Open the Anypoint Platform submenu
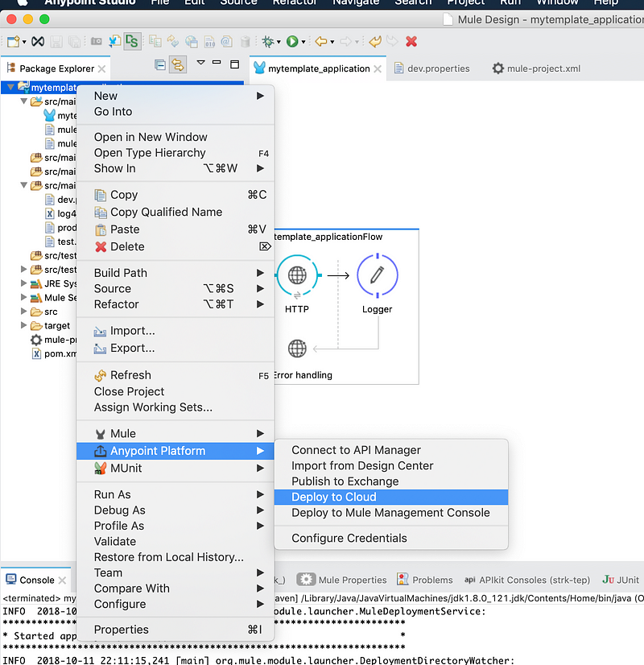Viewport: 644px width, 665px height. pyautogui.click(x=175, y=451)
